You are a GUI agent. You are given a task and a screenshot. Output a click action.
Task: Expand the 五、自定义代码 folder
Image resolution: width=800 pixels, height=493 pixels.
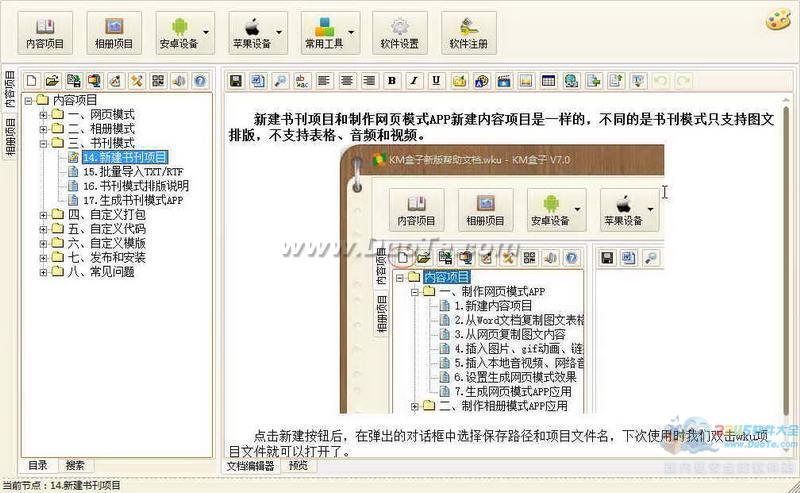tap(44, 229)
